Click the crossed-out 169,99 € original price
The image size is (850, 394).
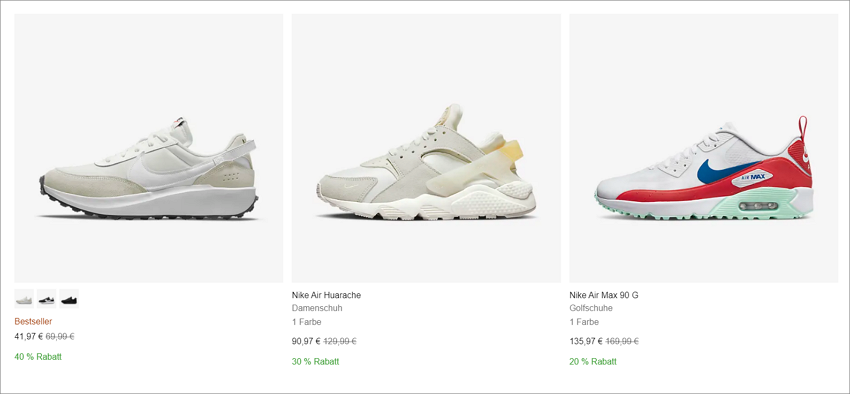click(x=622, y=341)
